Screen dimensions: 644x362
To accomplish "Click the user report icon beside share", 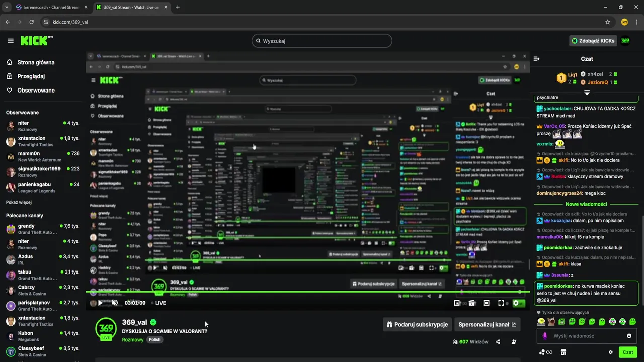I will [x=514, y=342].
